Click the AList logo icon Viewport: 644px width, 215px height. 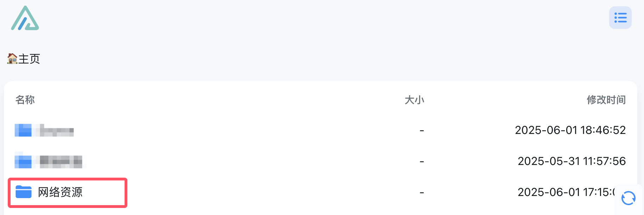point(25,18)
